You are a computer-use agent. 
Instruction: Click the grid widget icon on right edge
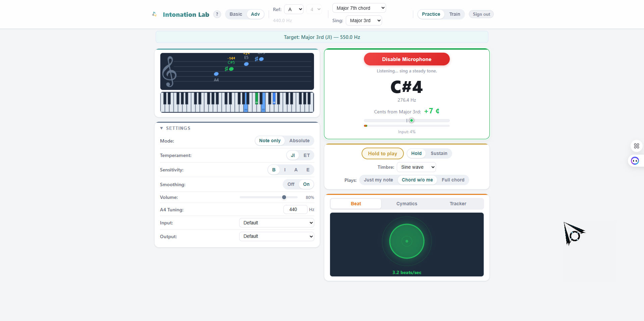click(636, 146)
